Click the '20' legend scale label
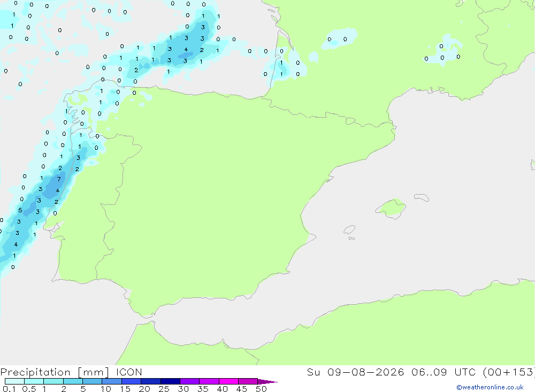 144,389
